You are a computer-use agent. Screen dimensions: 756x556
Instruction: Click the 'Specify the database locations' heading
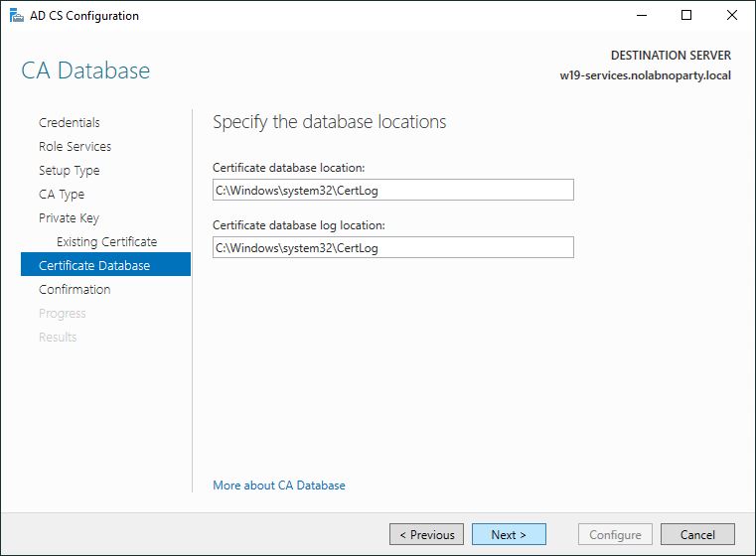[329, 122]
